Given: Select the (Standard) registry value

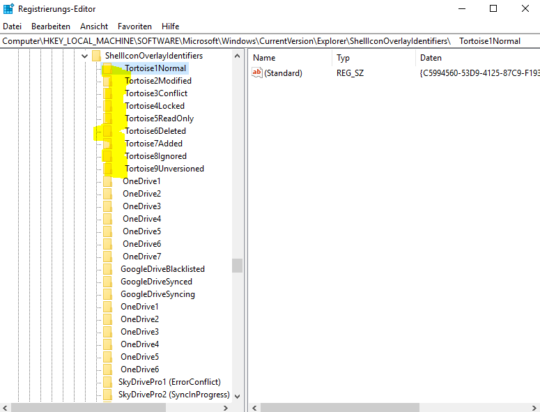Looking at the screenshot, I should tap(283, 73).
